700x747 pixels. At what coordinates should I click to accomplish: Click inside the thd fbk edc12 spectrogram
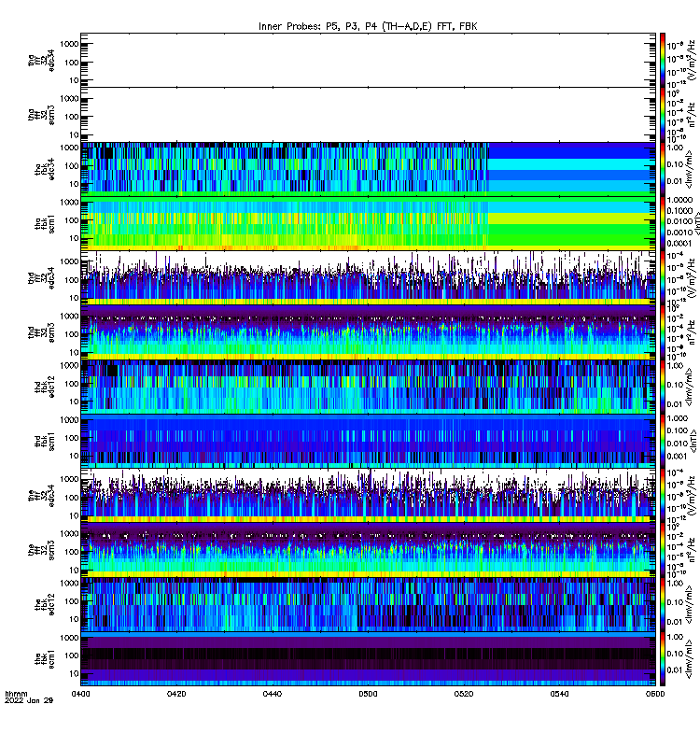pos(368,387)
